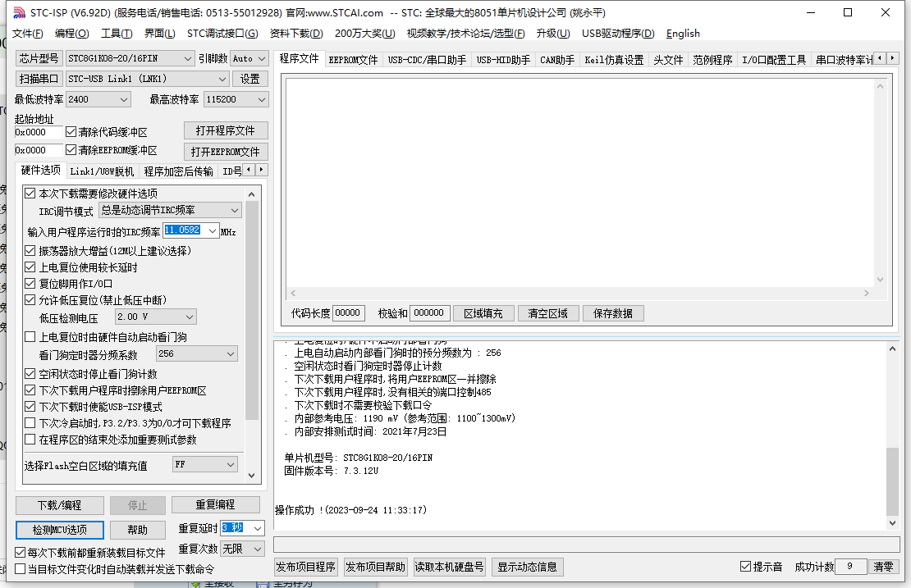This screenshot has width=911, height=588.
Task: Click 打开EEPROM文件 button
Action: (226, 152)
